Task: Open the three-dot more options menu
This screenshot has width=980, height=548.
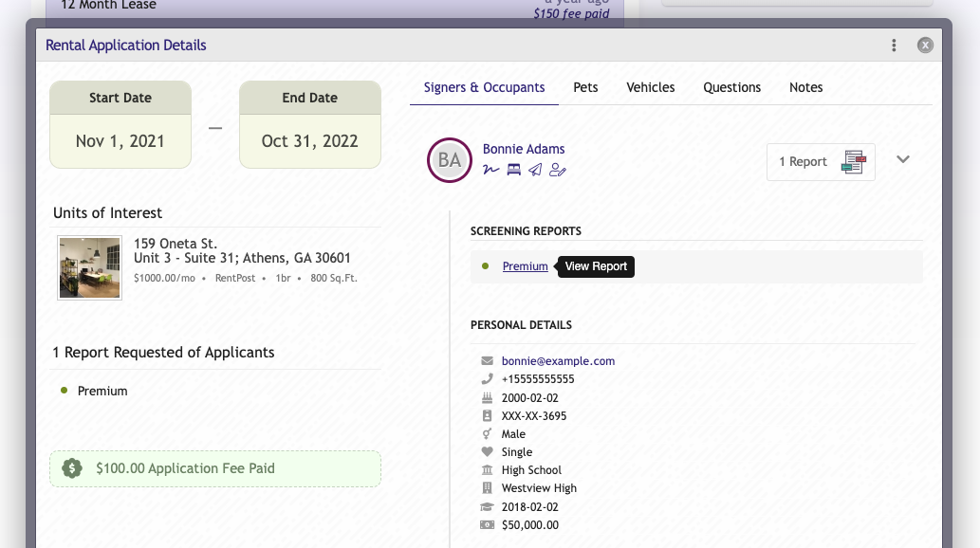Action: pyautogui.click(x=894, y=45)
